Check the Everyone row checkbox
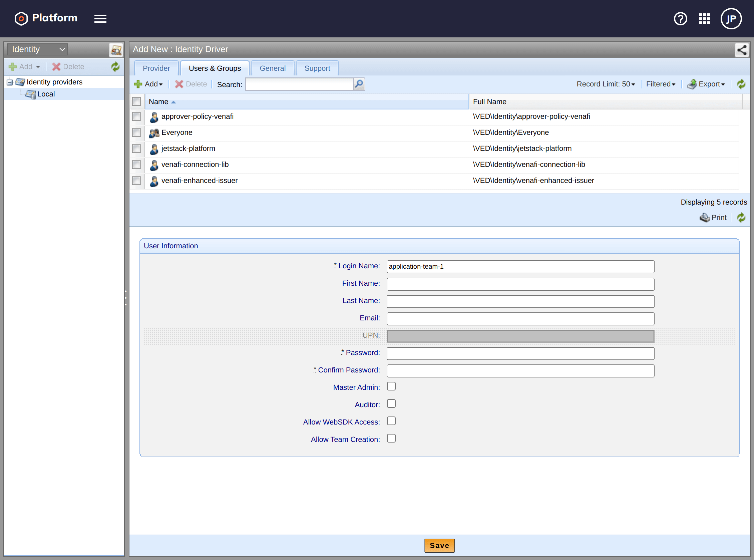The width and height of the screenshot is (754, 560). tap(136, 132)
